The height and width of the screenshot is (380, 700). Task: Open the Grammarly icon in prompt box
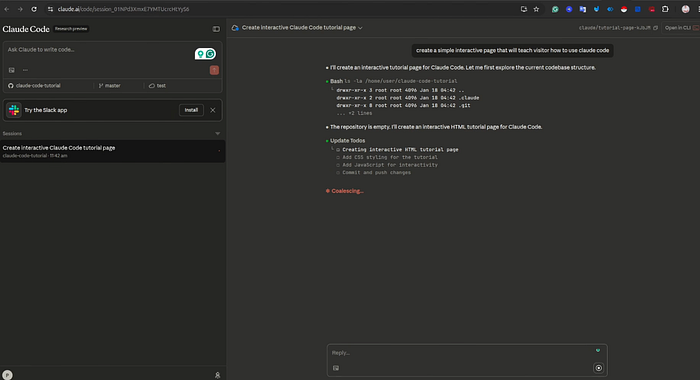tap(210, 54)
